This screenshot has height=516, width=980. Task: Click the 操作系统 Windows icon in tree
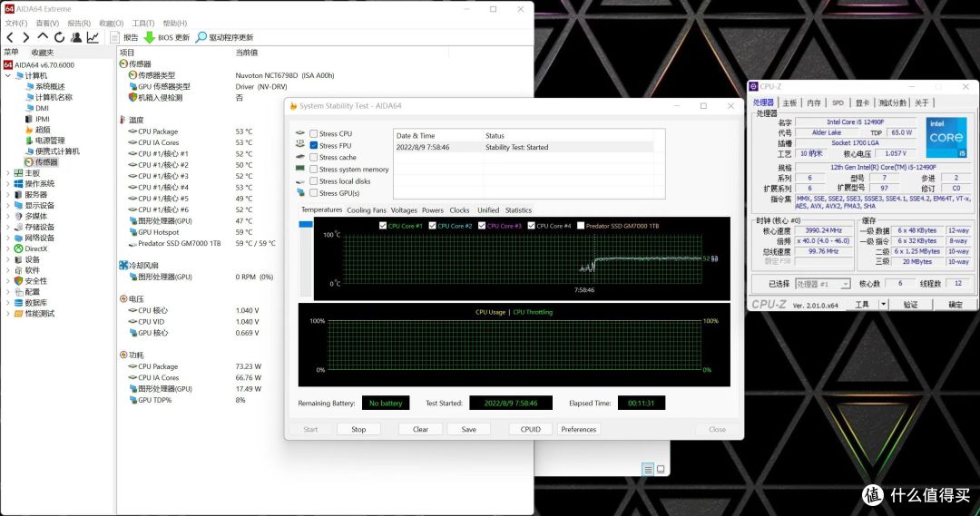click(18, 184)
